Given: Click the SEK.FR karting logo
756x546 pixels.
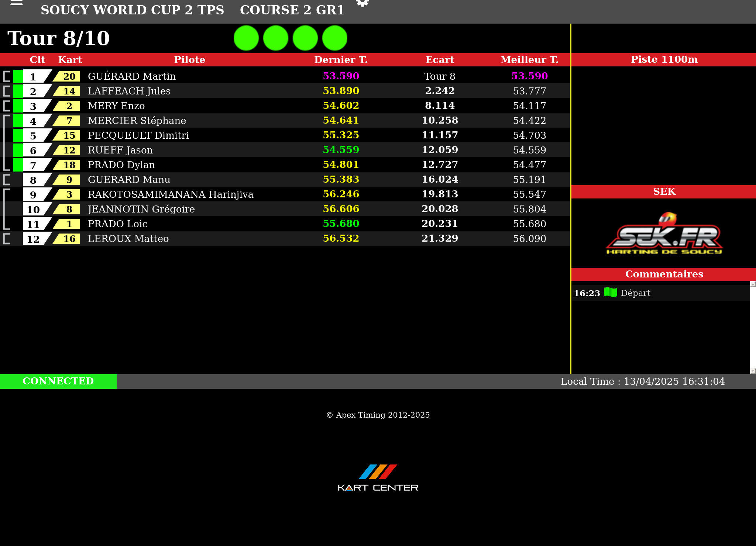Looking at the screenshot, I should [x=664, y=234].
